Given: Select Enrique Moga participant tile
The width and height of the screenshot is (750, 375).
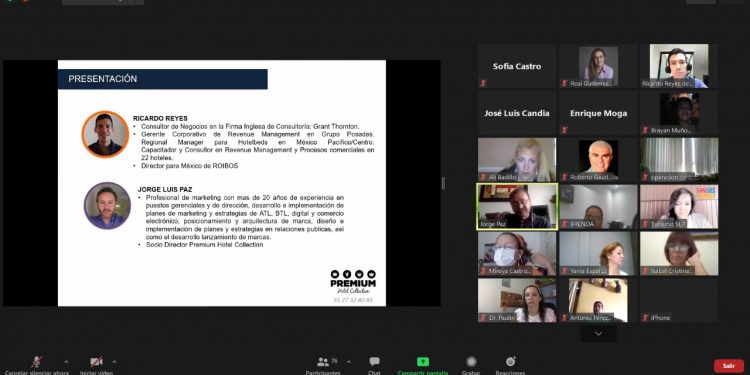Looking at the screenshot, I should pos(598,113).
